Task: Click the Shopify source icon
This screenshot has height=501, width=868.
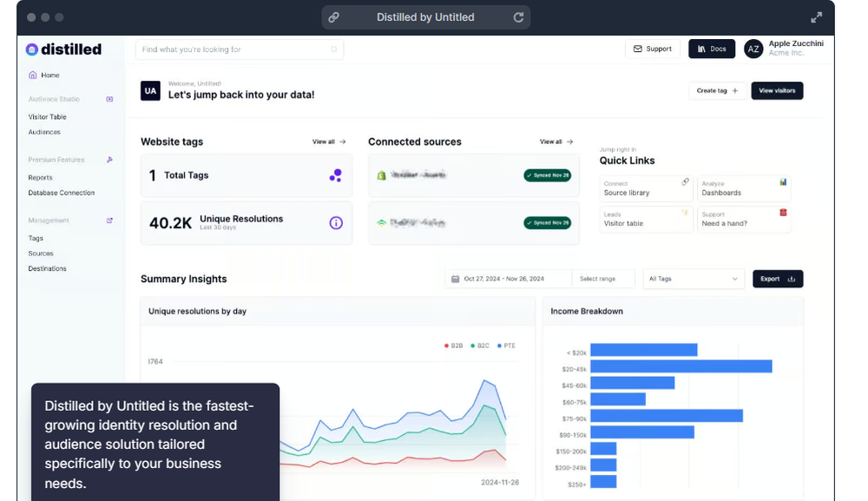Action: pyautogui.click(x=381, y=175)
